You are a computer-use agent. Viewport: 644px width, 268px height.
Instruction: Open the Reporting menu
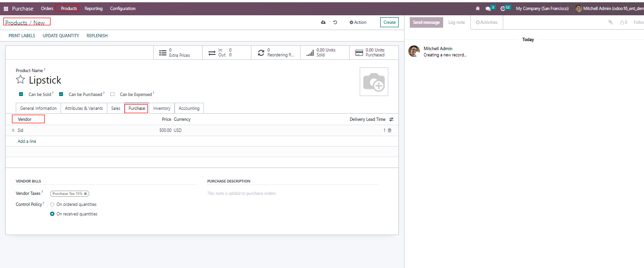(x=93, y=9)
